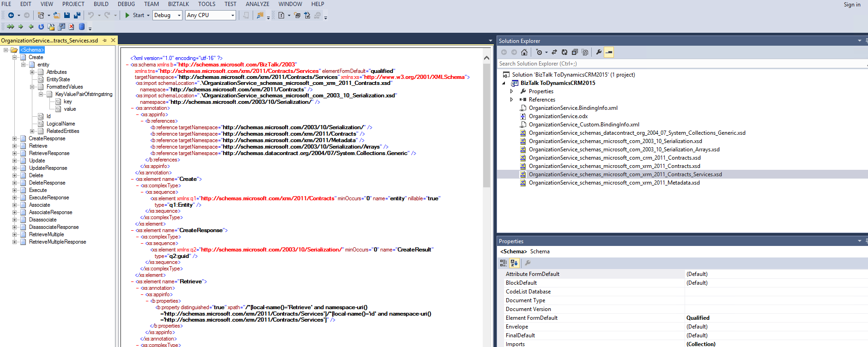The width and height of the screenshot is (868, 347).
Task: Select the Execute node in the schema tree
Action: pos(38,190)
